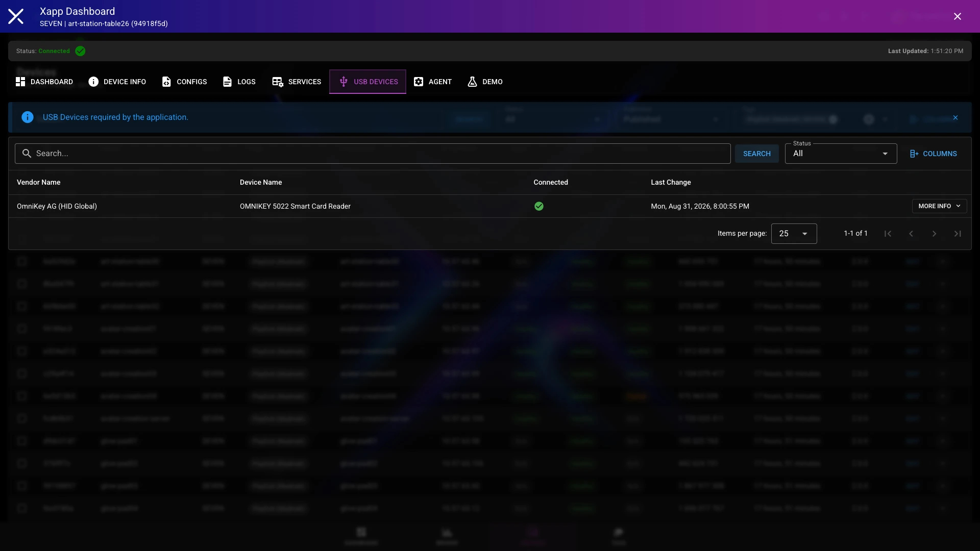
Task: Go to first page of results
Action: (x=888, y=234)
